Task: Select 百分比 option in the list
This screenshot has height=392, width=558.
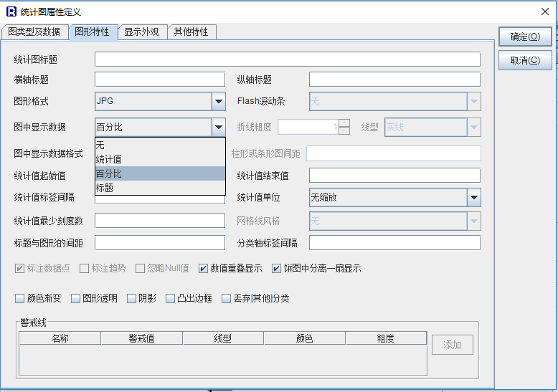Action: pyautogui.click(x=160, y=173)
